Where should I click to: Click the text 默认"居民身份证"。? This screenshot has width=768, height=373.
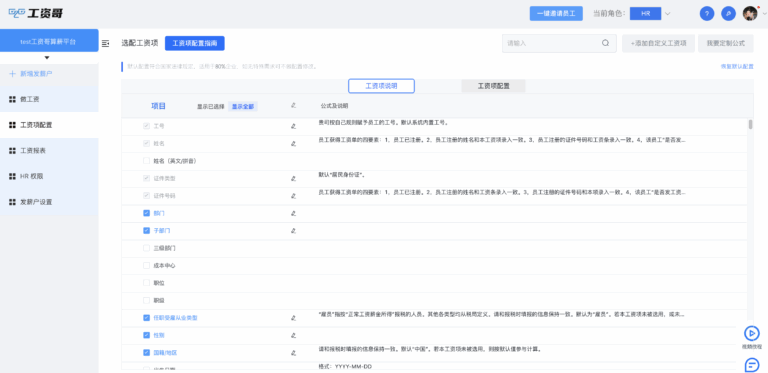click(342, 175)
